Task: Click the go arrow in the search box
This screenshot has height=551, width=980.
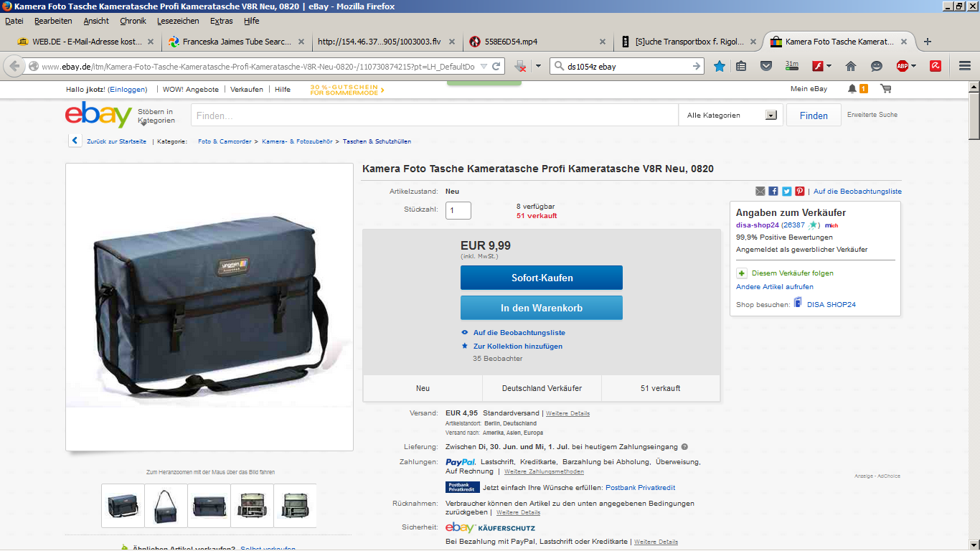Action: coord(696,66)
